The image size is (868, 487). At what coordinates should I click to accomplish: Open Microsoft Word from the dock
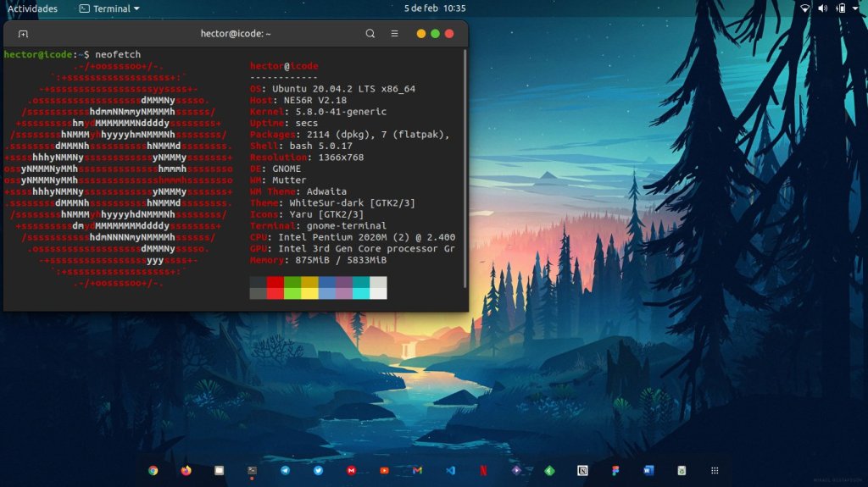tap(648, 470)
